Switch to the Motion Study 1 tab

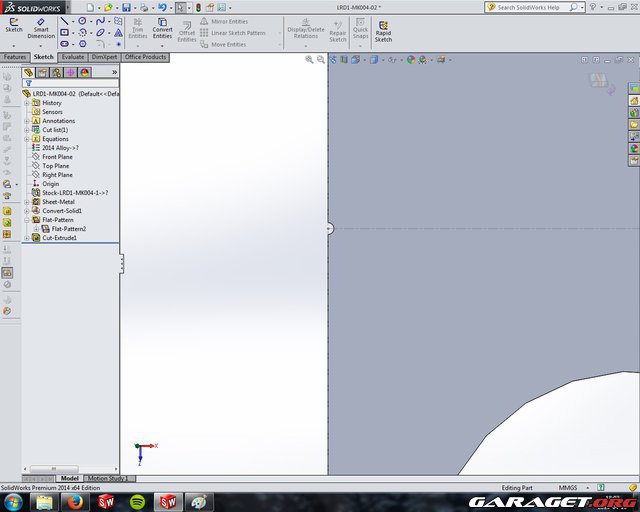coord(108,479)
